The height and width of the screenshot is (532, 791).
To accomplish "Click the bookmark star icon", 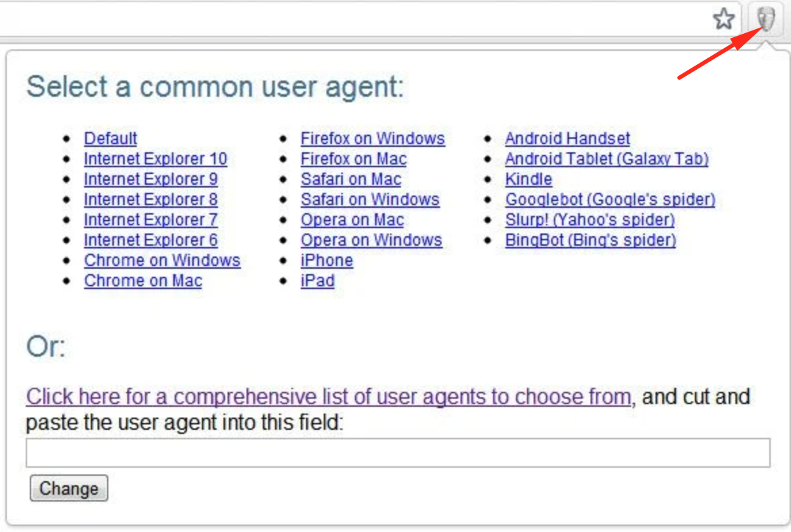I will (724, 19).
